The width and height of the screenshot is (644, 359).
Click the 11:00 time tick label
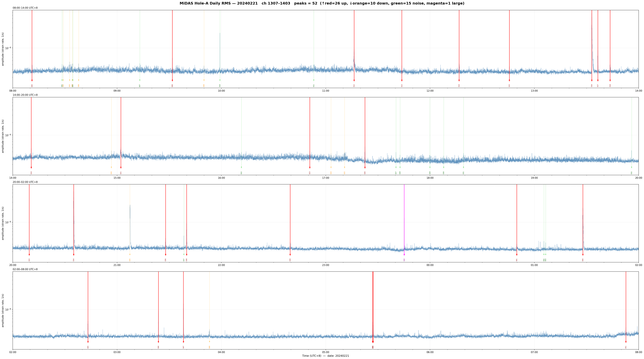[326, 91]
